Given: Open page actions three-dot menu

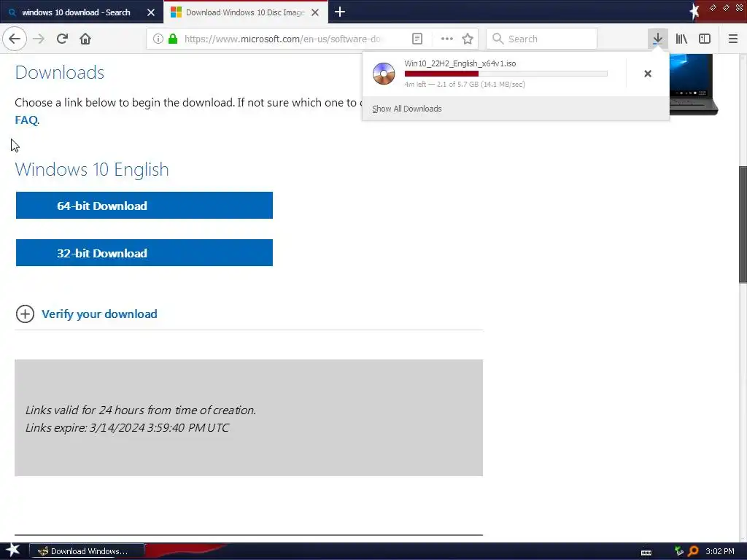Looking at the screenshot, I should 447,39.
